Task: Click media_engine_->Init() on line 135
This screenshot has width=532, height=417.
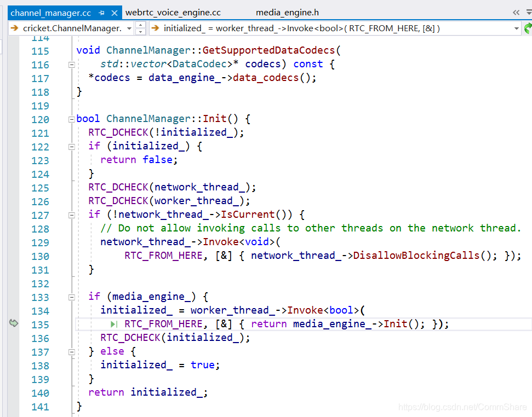Action: click(x=356, y=324)
